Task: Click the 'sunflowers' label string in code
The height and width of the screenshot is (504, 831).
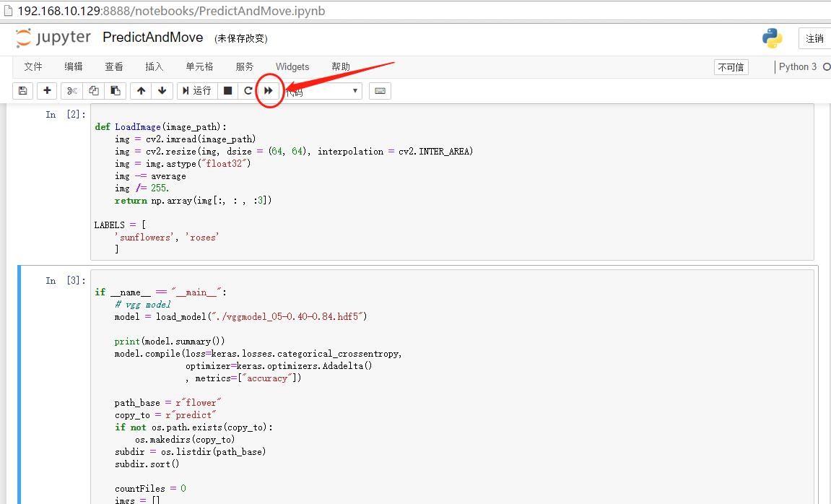Action: coord(143,238)
